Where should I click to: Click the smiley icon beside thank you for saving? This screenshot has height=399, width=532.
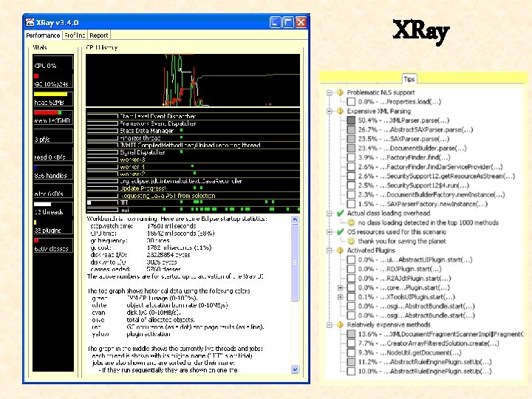click(x=351, y=241)
